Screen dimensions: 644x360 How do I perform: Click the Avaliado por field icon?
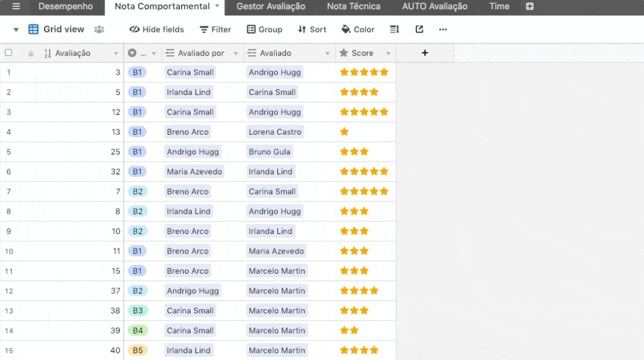170,53
